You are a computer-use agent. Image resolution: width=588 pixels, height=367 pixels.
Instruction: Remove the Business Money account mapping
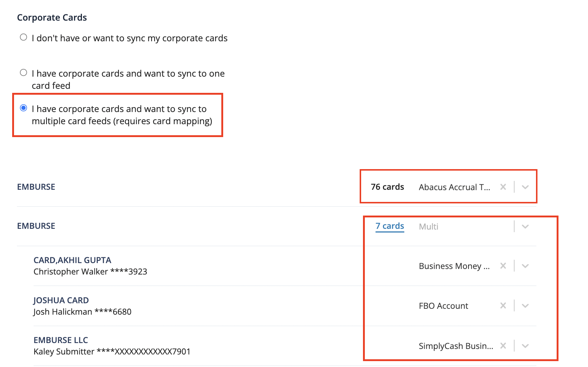[503, 266]
